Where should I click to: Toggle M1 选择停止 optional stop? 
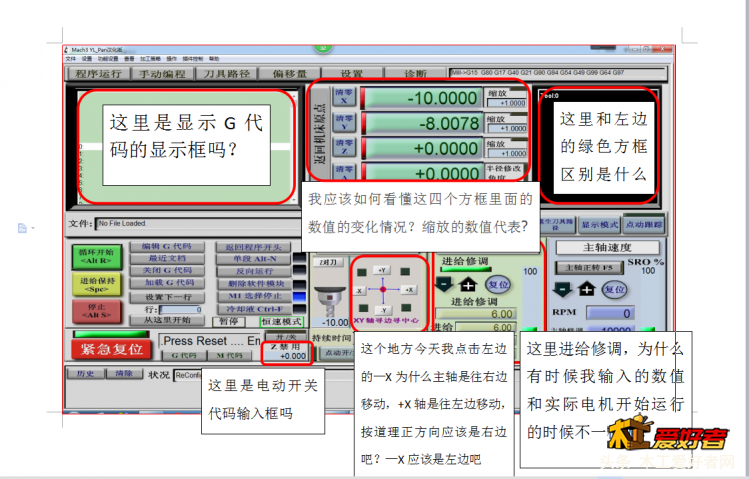[254, 296]
